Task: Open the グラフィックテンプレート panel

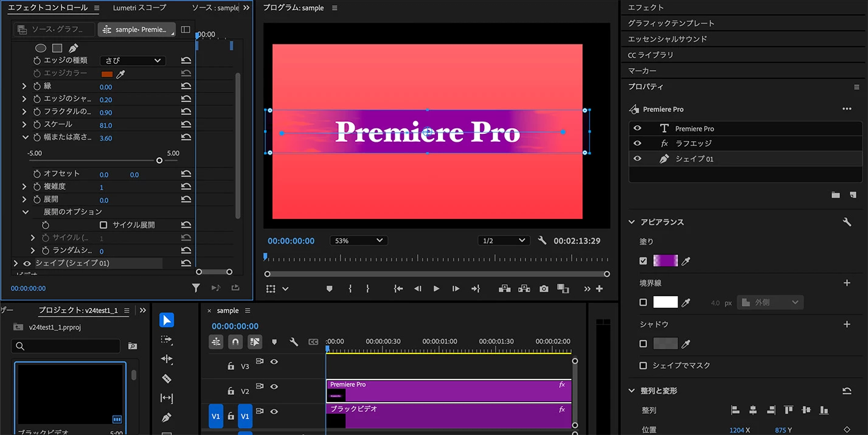Action: point(671,23)
